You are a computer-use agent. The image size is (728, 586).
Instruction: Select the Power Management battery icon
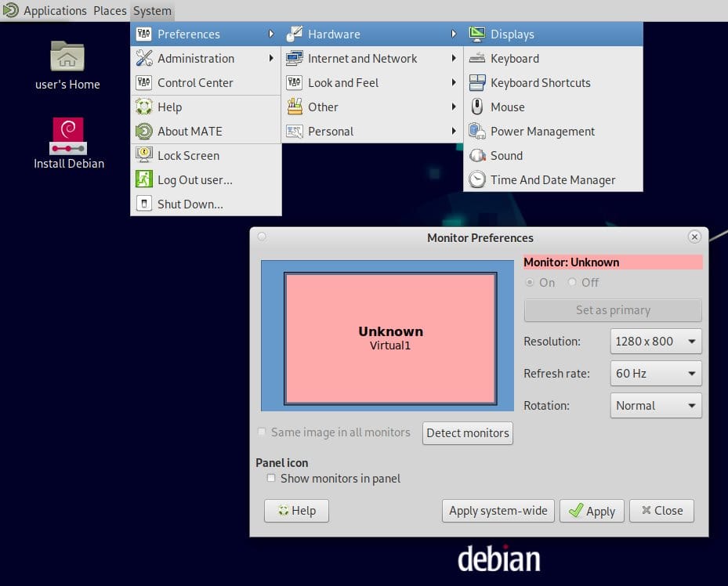point(476,132)
